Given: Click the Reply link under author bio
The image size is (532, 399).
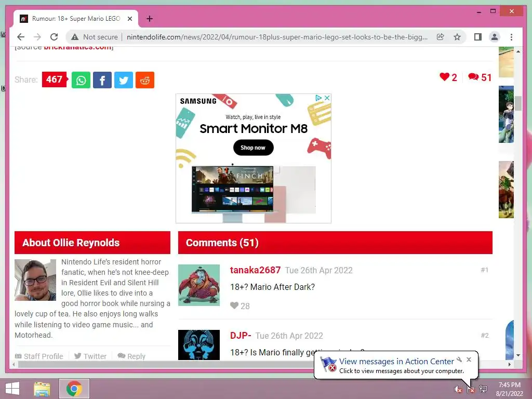Looking at the screenshot, I should pyautogui.click(x=131, y=356).
